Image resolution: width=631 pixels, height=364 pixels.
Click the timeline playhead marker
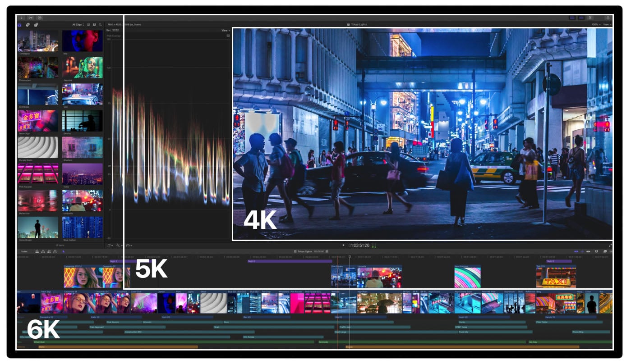click(350, 257)
